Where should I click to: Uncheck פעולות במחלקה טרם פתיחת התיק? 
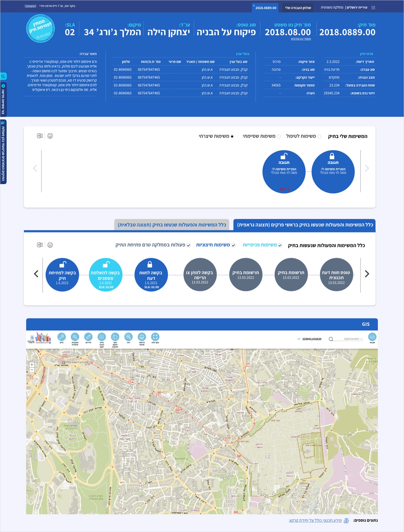click(x=189, y=245)
